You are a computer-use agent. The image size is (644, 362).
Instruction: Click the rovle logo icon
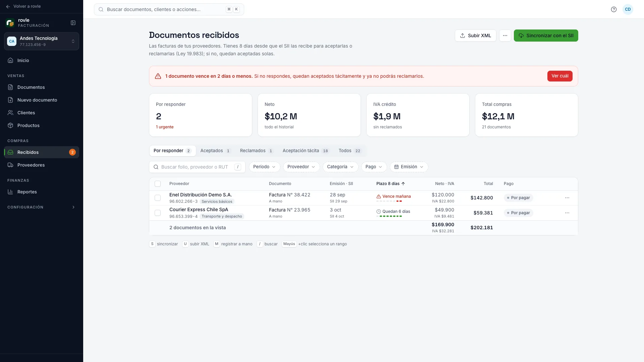pos(10,23)
